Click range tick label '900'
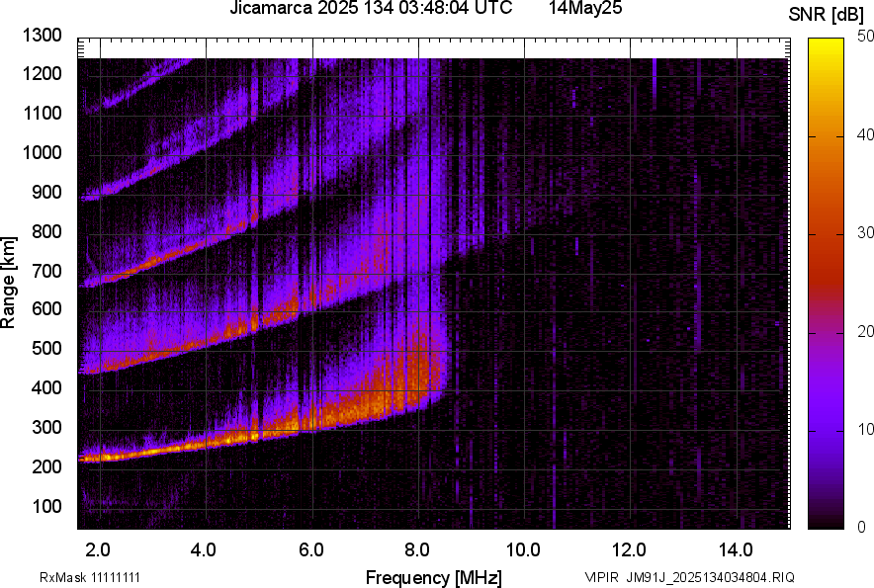Image resolution: width=874 pixels, height=588 pixels. [46, 193]
